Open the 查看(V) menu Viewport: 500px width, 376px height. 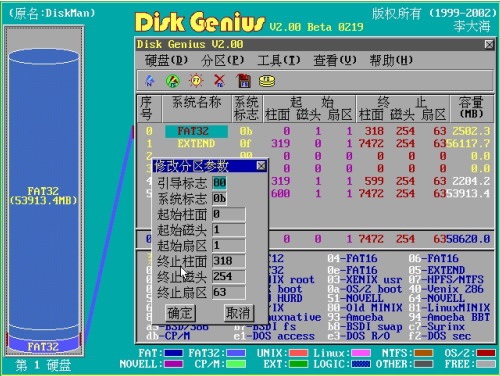click(335, 60)
